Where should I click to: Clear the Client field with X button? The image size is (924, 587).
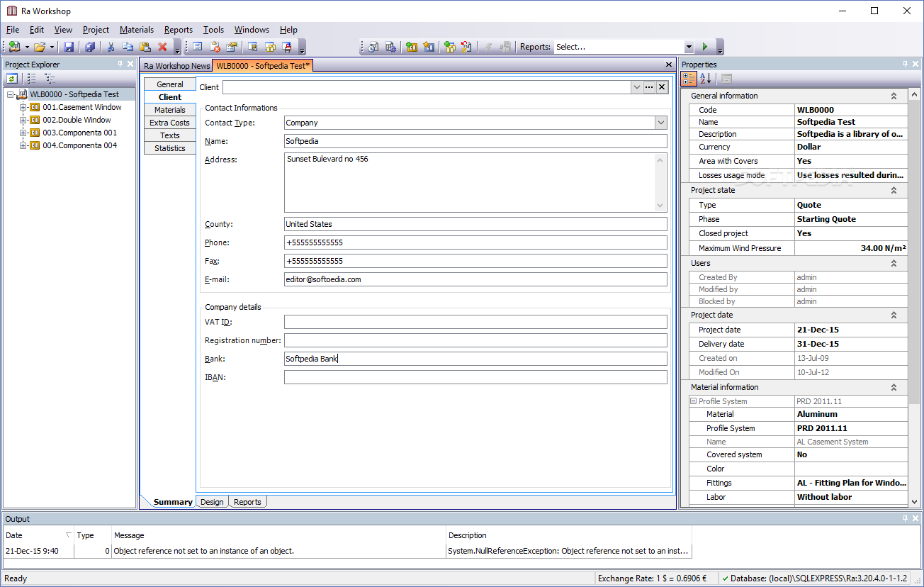point(662,87)
